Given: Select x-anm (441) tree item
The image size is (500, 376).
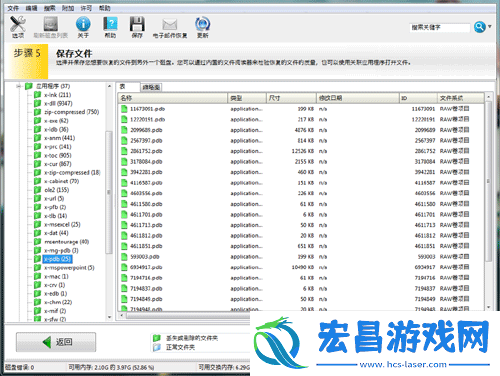Looking at the screenshot, I should pyautogui.click(x=60, y=138).
